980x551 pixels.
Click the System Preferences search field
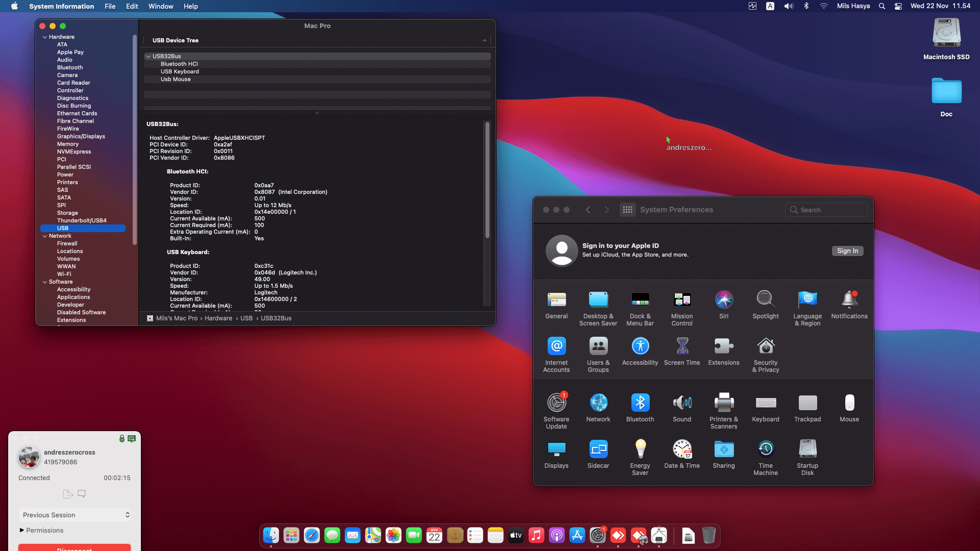coord(826,210)
